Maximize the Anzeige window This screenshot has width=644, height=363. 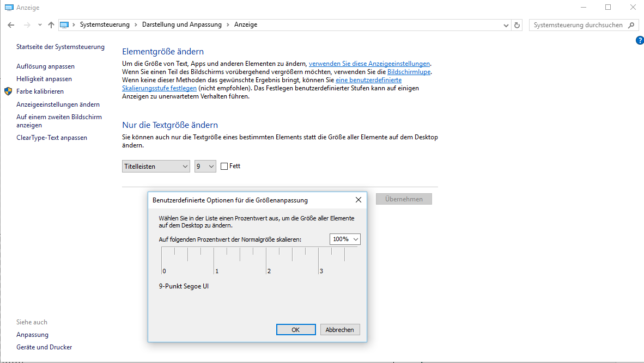coord(608,8)
